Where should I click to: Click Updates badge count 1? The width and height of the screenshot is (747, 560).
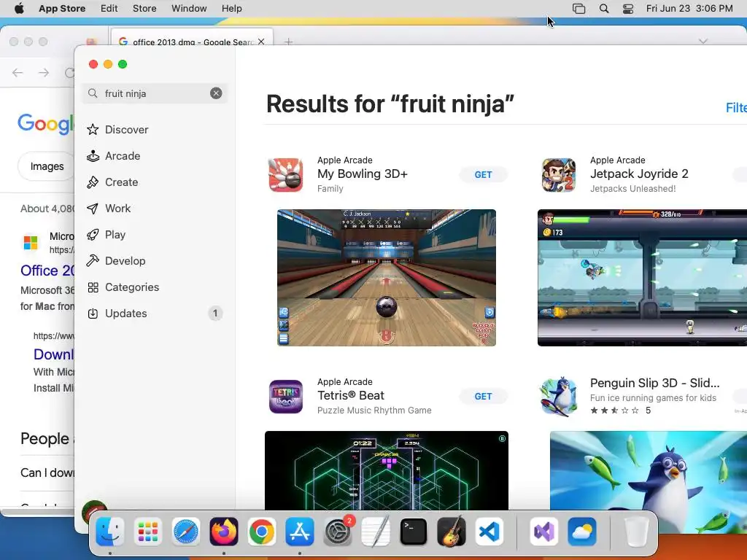pos(215,314)
